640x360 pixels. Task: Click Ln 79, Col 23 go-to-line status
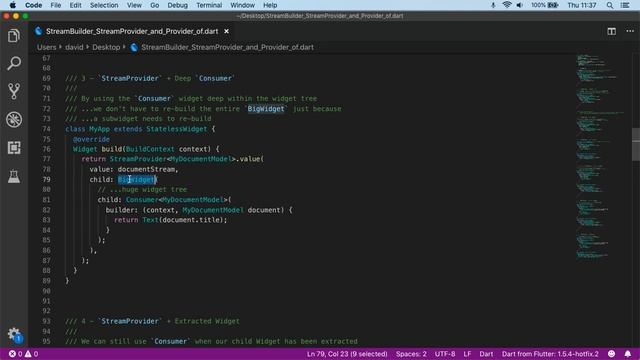point(347,354)
